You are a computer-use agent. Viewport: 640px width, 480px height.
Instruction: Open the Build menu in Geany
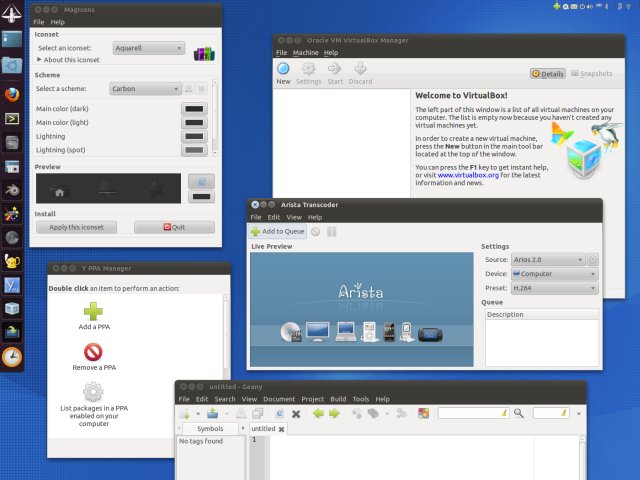[x=338, y=398]
